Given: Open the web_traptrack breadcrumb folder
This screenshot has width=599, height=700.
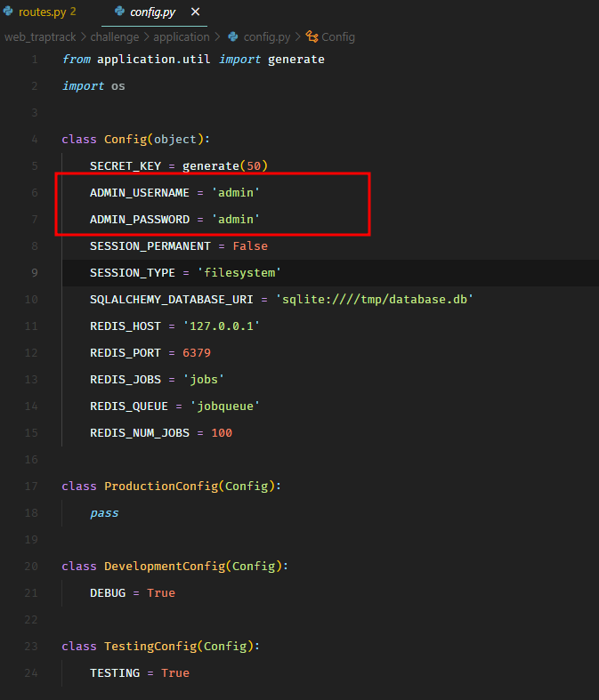Looking at the screenshot, I should click(x=45, y=36).
